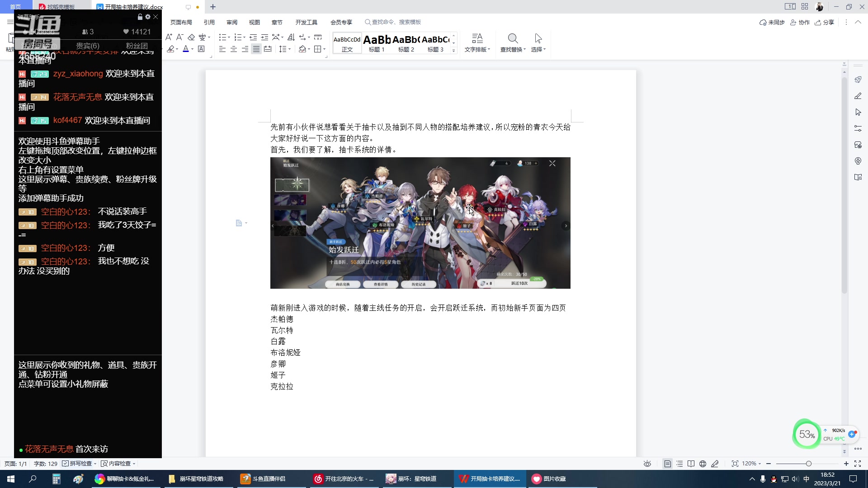This screenshot has width=868, height=488.
Task: Open the 视图 view tab
Action: (255, 22)
